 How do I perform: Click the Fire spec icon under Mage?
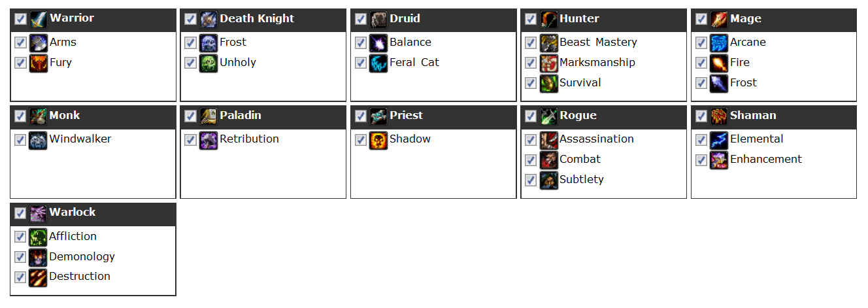click(719, 63)
